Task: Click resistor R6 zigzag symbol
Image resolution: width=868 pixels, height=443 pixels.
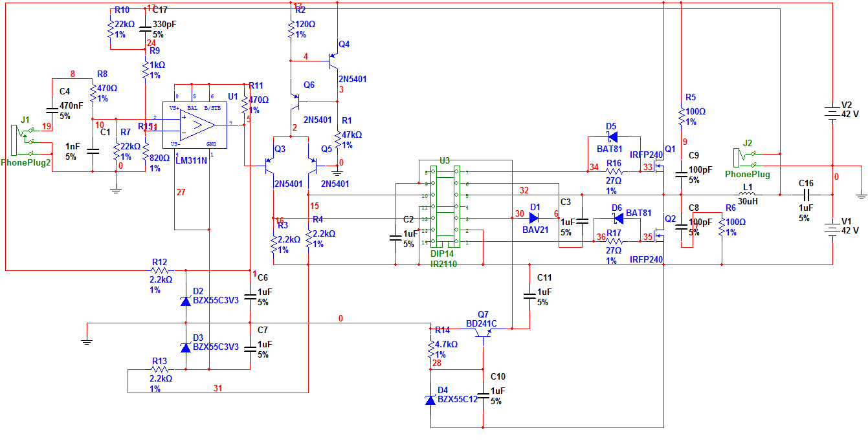Action: pos(721,228)
